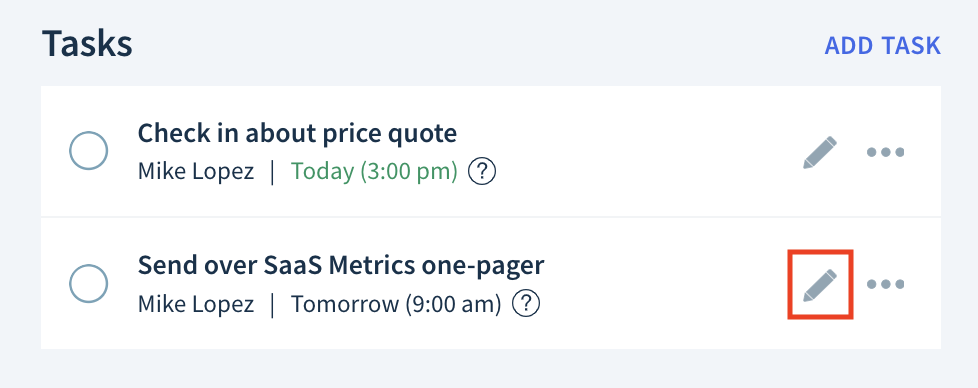Click ADD TASK link
This screenshot has width=978, height=388.
click(x=883, y=46)
